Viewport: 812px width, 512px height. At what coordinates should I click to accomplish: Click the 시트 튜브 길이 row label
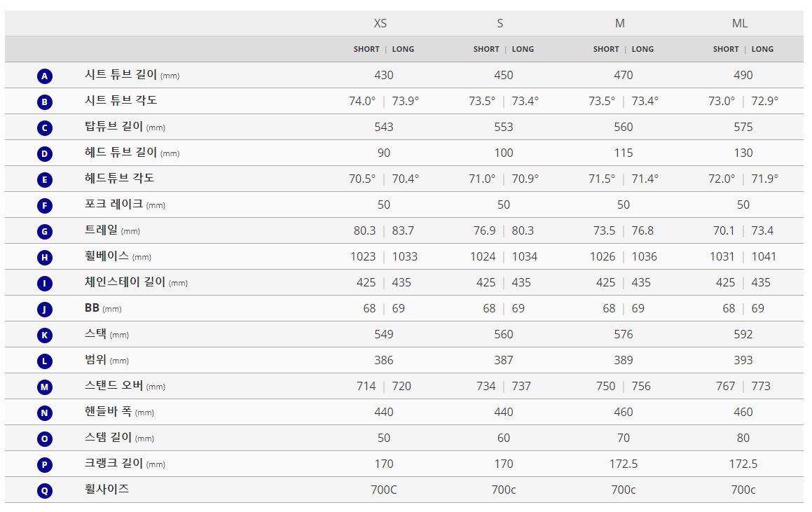(x=121, y=75)
